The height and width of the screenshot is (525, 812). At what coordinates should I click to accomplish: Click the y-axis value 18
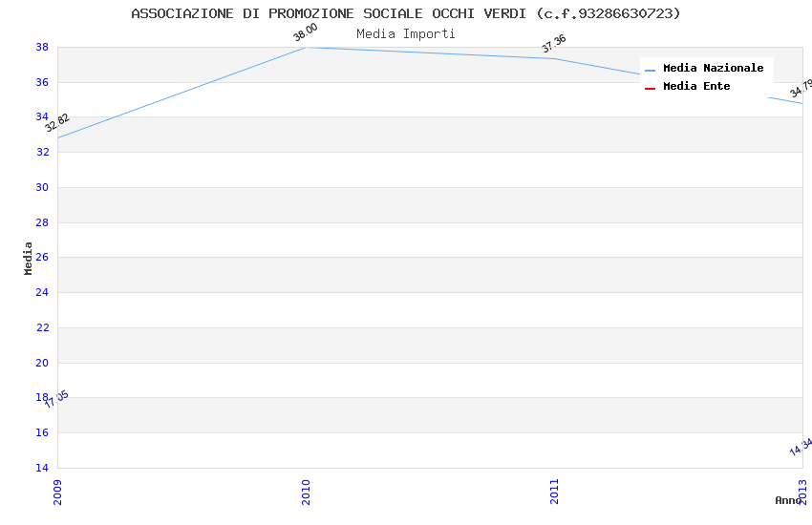point(42,397)
